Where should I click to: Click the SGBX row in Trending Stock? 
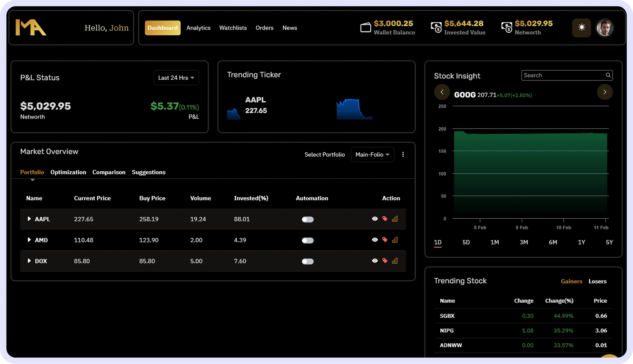[523, 316]
